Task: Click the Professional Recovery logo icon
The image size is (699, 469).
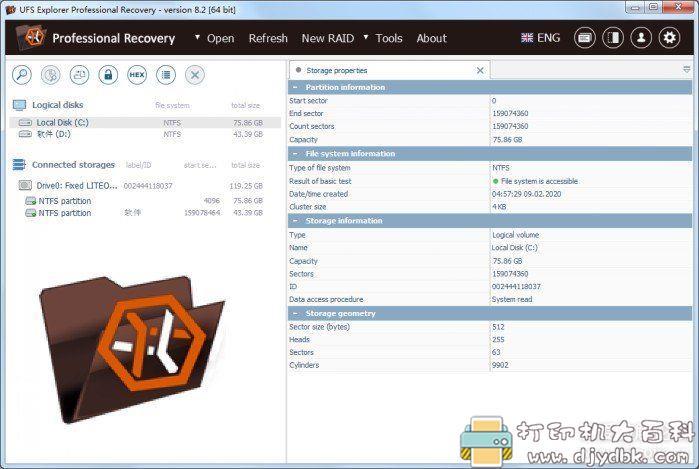Action: 30,37
